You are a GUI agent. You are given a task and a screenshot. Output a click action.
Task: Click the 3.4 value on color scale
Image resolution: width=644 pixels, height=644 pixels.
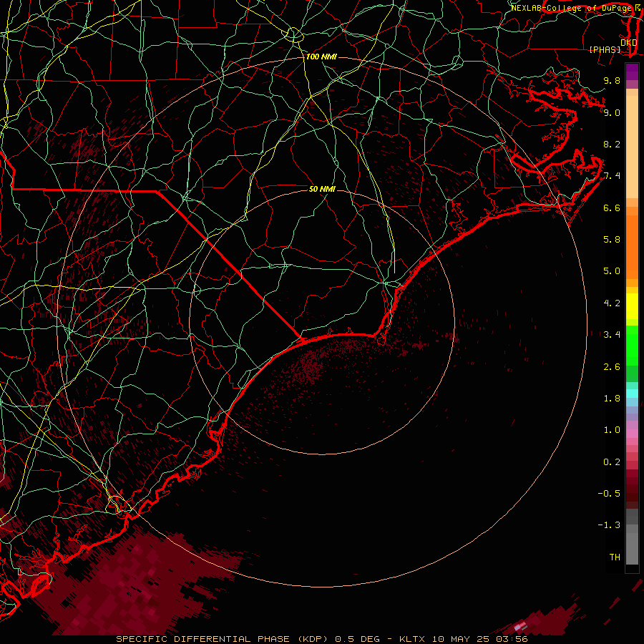(612, 335)
